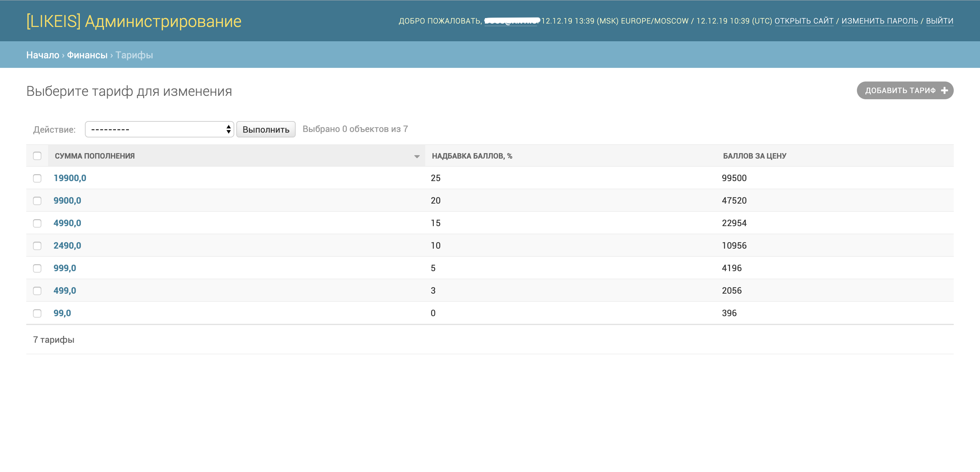
Task: Open the Открыть сайт link
Action: (803, 21)
